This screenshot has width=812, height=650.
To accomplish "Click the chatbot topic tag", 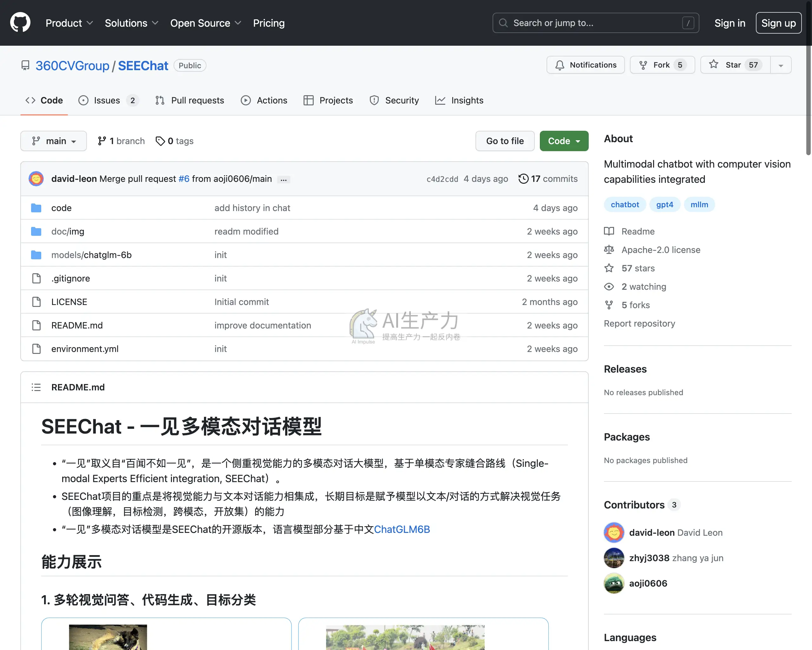I will pyautogui.click(x=625, y=205).
